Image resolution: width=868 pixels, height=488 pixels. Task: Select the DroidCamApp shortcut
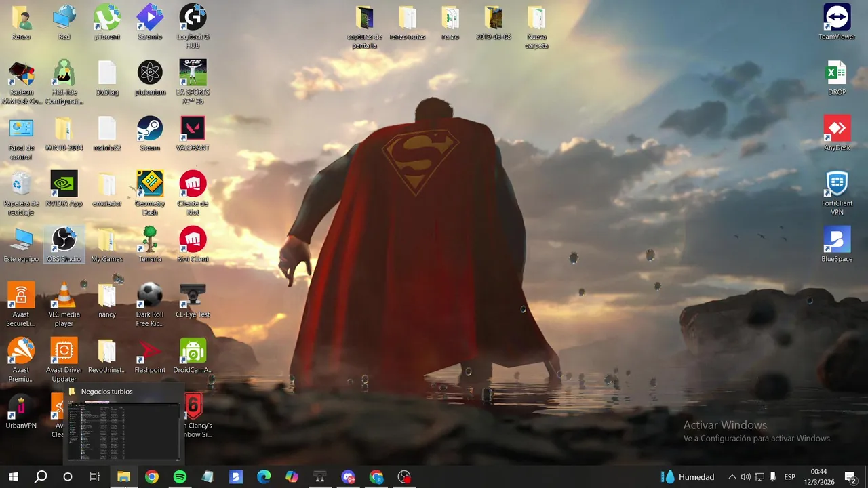193,356
